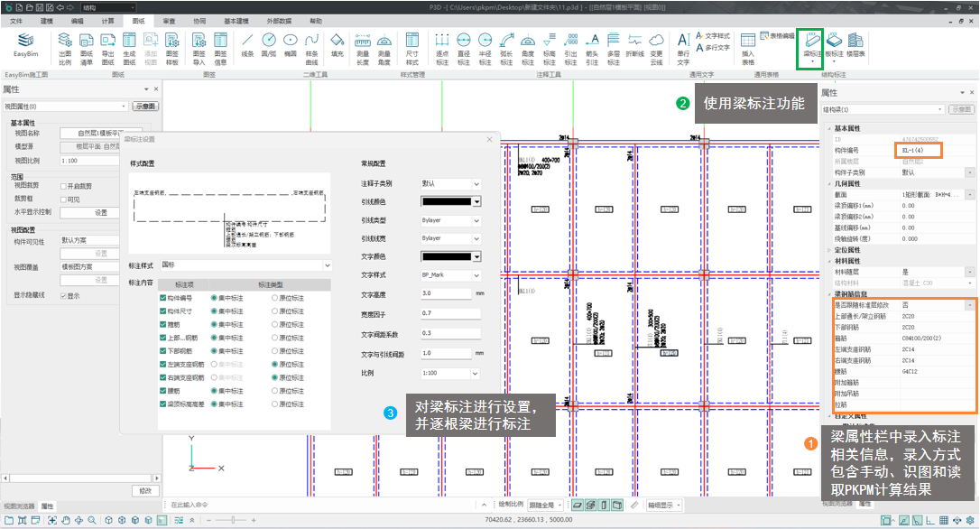Click the 示意图 button in right panel
Image resolution: width=980 pixels, height=529 pixels.
960,108
